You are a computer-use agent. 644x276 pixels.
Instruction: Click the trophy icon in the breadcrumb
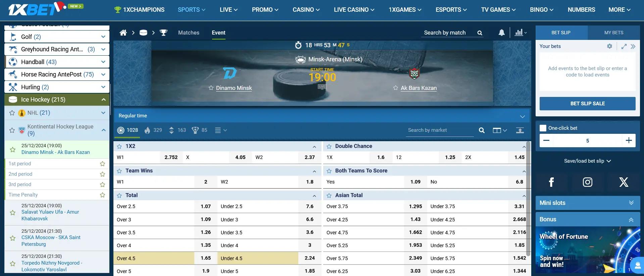tap(163, 33)
